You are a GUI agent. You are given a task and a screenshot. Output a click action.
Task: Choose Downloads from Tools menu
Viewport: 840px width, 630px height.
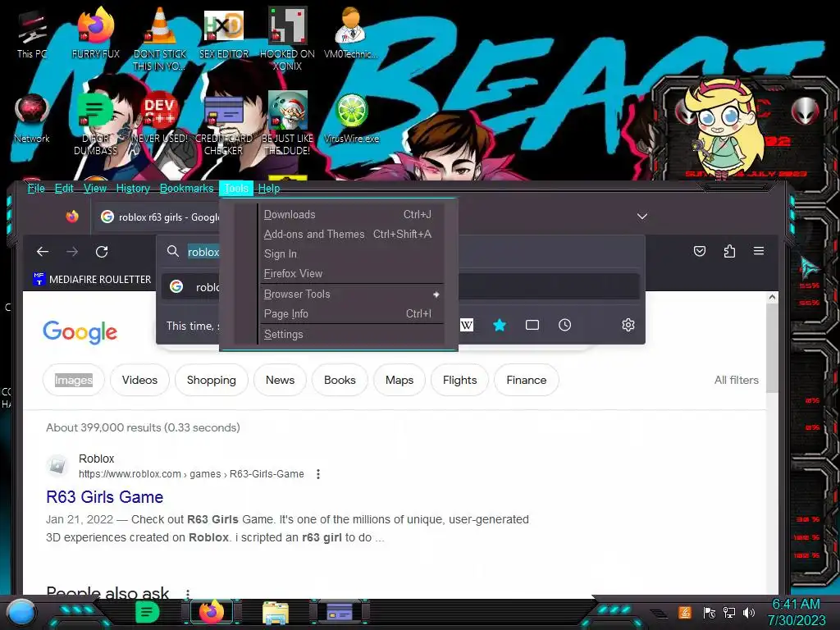click(351, 214)
